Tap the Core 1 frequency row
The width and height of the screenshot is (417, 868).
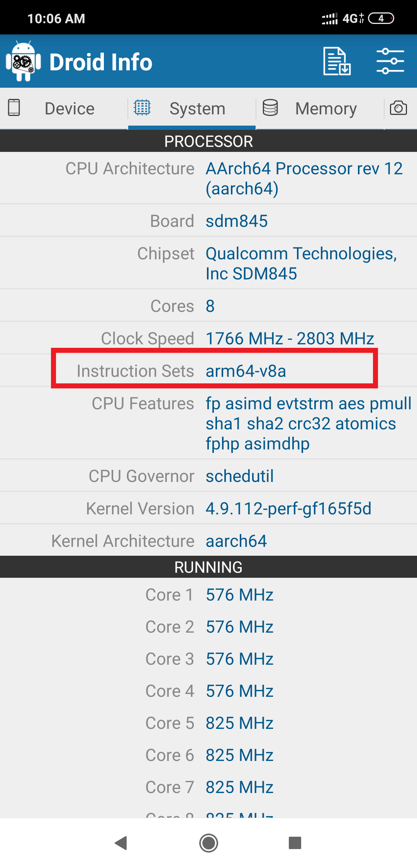208,595
